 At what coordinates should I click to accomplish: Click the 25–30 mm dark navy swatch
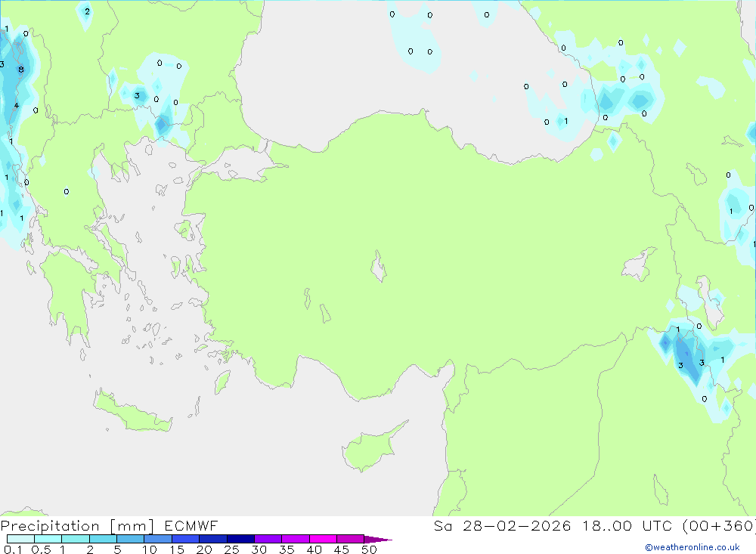click(240, 539)
